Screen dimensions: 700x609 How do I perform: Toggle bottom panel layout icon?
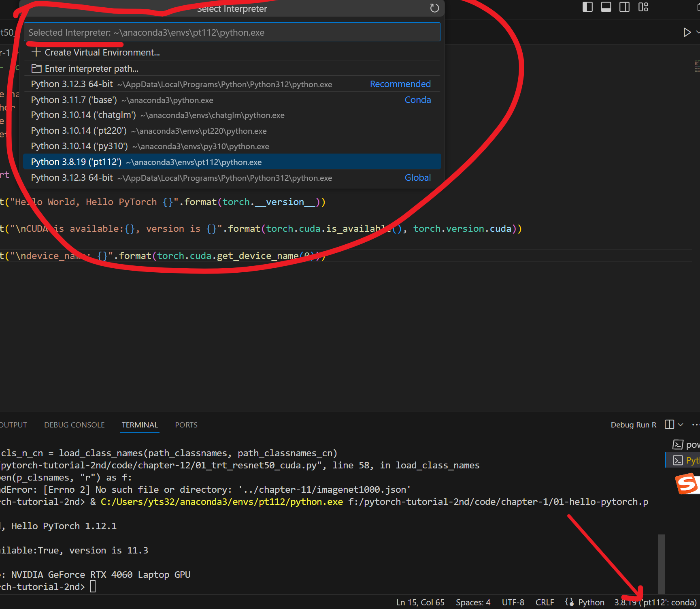click(606, 7)
